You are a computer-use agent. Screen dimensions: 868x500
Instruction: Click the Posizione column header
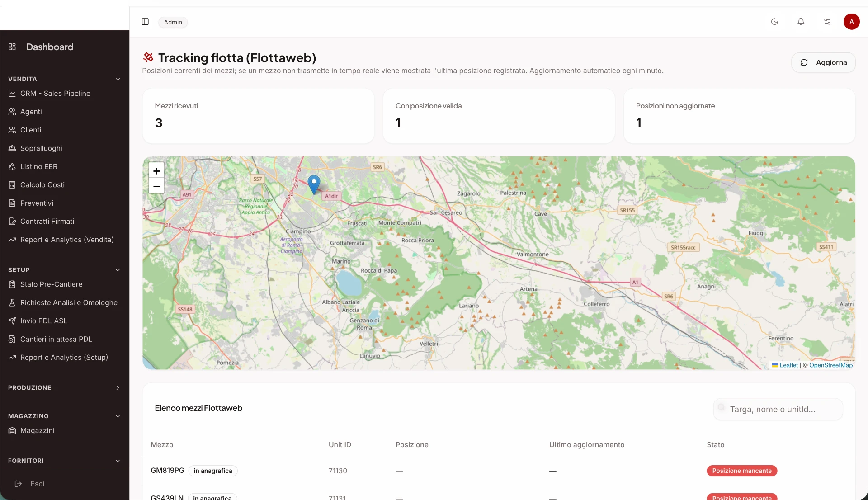[x=412, y=445]
